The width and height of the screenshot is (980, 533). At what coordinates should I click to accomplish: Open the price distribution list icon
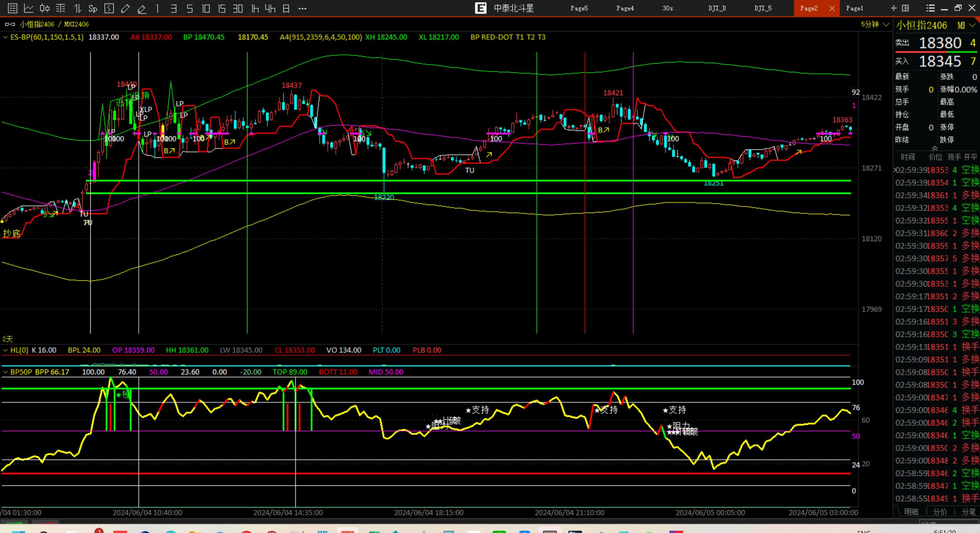click(x=61, y=8)
